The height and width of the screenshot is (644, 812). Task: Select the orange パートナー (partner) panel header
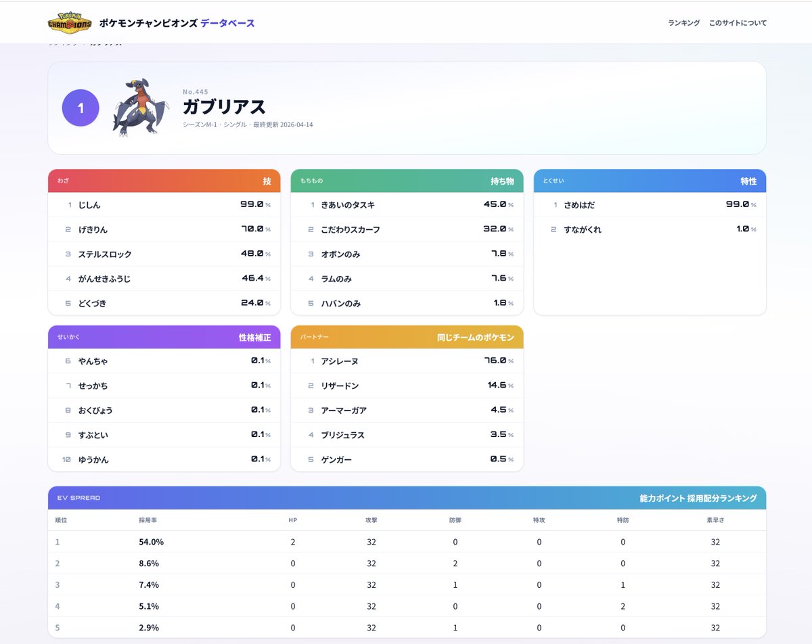(406, 337)
